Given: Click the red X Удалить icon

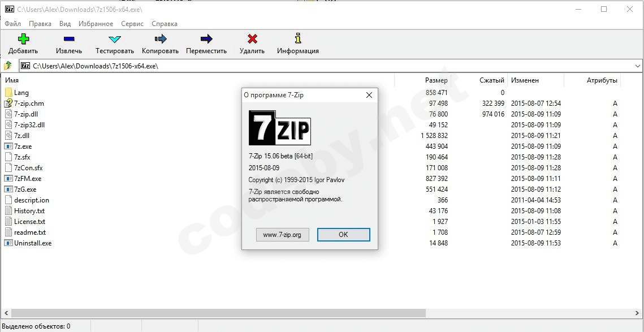Looking at the screenshot, I should 252,39.
